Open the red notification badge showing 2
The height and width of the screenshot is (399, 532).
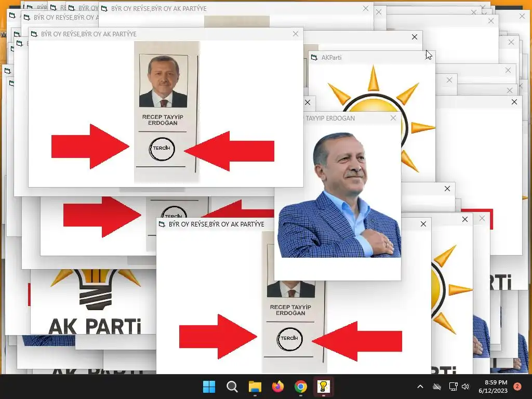(517, 387)
